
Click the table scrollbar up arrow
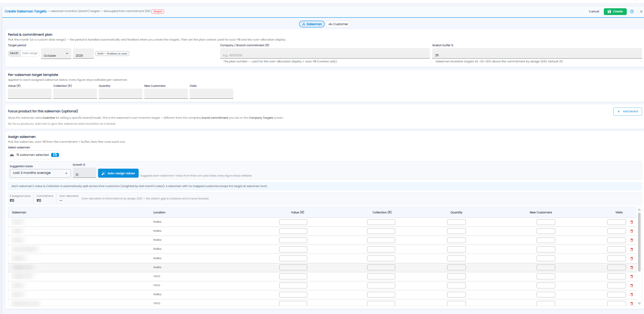click(639, 210)
